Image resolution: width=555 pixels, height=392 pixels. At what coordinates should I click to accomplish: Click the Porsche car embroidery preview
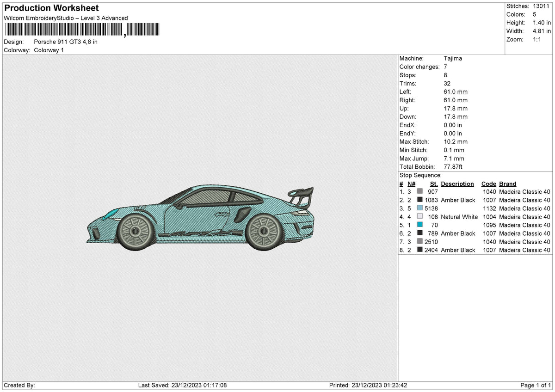(x=200, y=219)
